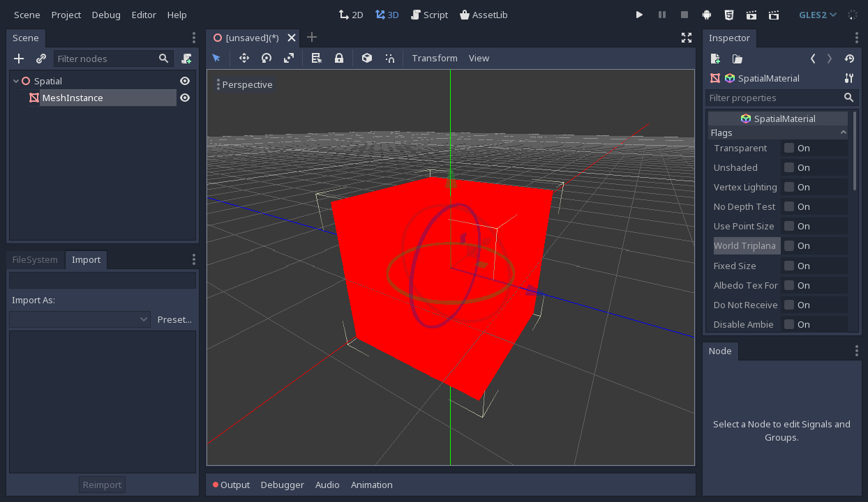Viewport: 868px width, 502px height.
Task: Play the project
Action: [x=639, y=15]
